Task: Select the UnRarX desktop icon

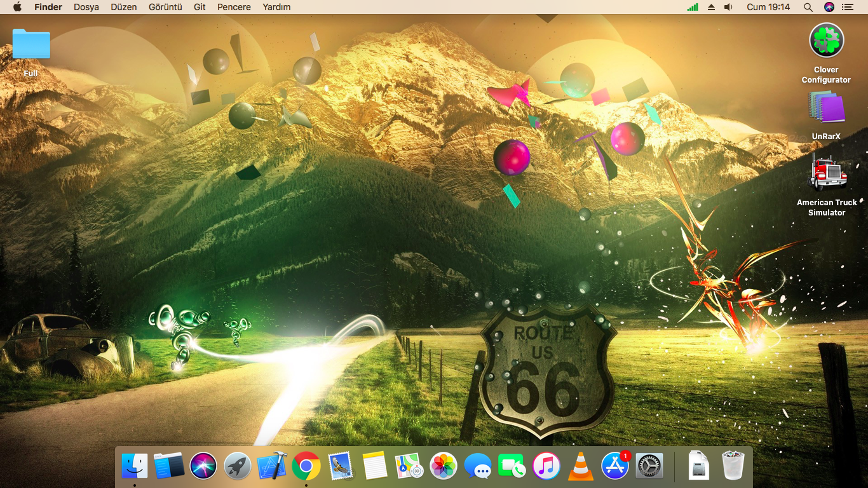Action: point(826,108)
